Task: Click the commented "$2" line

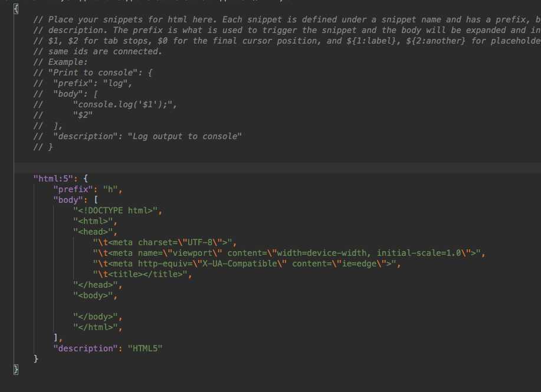Action: [63, 115]
